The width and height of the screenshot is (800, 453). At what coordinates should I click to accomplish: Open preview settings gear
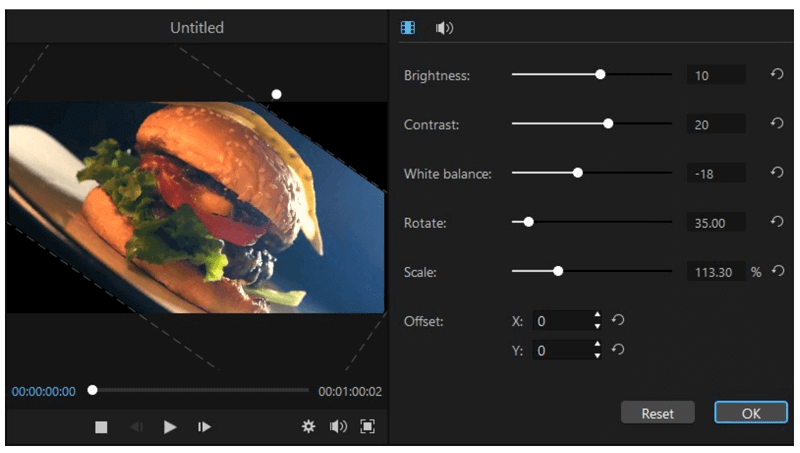tap(308, 426)
